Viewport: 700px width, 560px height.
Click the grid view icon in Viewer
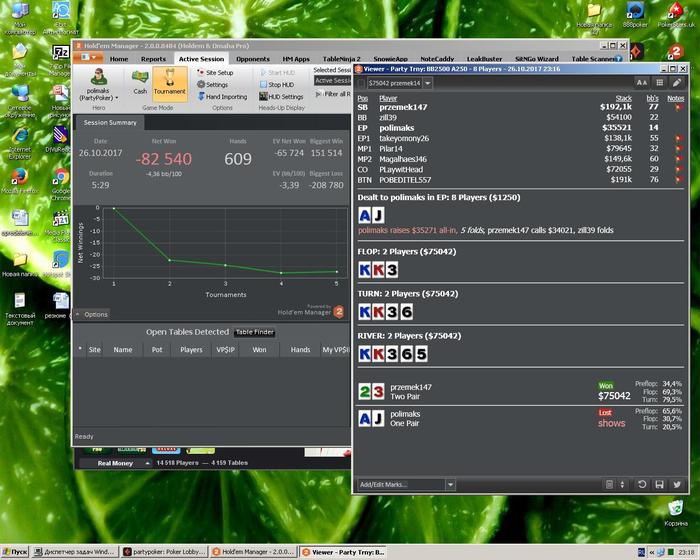(659, 83)
